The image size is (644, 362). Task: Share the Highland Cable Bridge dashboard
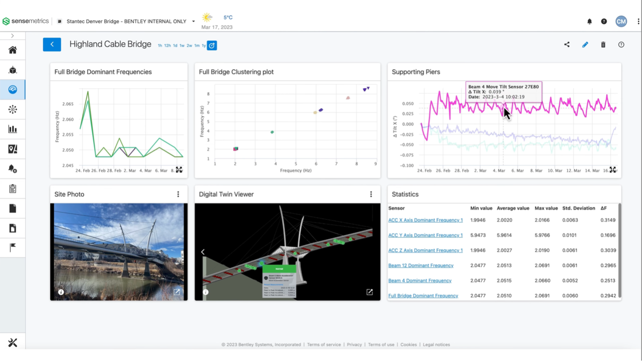pos(567,45)
